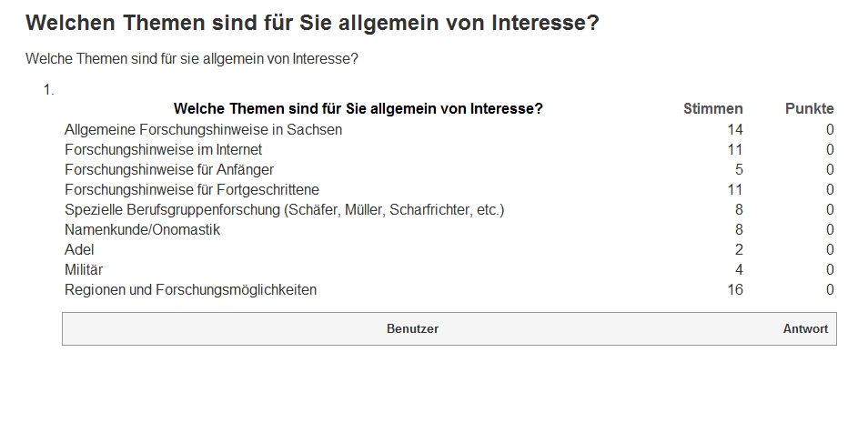Click the vote count 2 for Adel
This screenshot has height=443, width=868.
tap(739, 250)
